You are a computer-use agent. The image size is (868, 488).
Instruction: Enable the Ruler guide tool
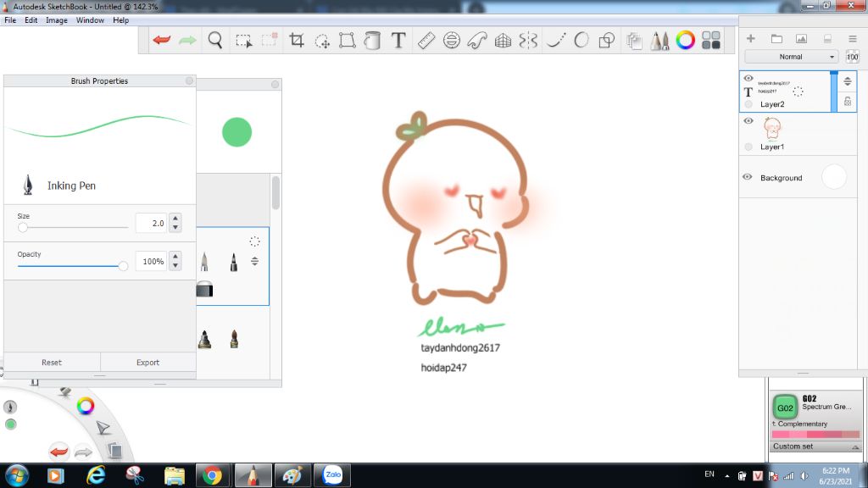pyautogui.click(x=426, y=41)
